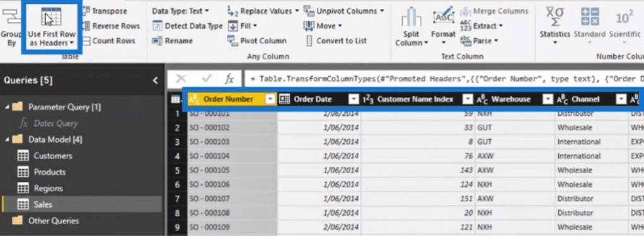Click International channel cell in row 3
Viewport: 644px width, 236px height.
tap(592, 142)
